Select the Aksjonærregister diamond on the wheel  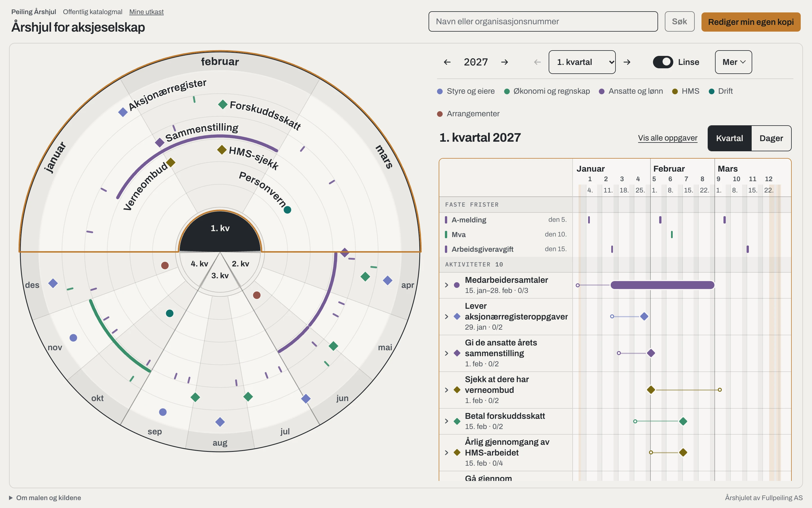(x=123, y=112)
